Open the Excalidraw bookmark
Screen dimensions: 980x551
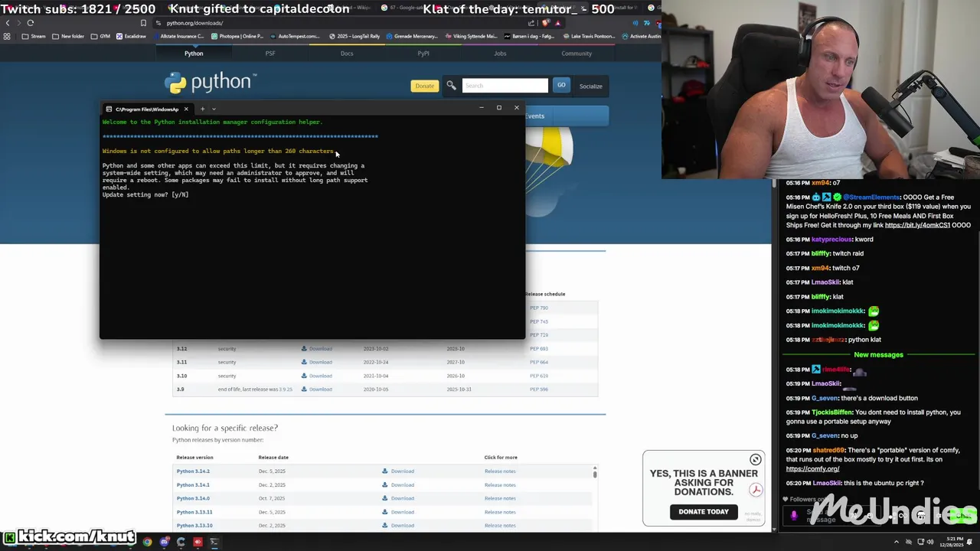click(x=131, y=36)
